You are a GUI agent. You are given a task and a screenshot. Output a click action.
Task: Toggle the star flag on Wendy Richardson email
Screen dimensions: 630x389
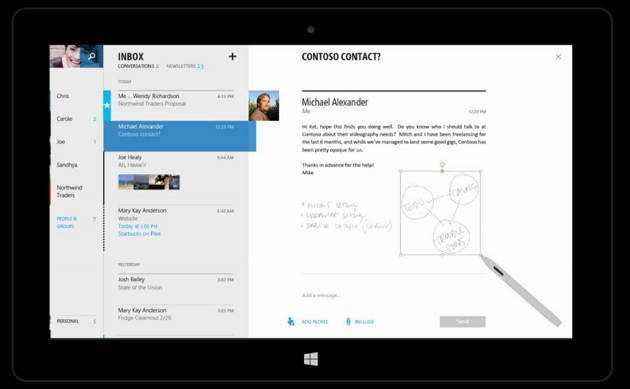coord(107,105)
